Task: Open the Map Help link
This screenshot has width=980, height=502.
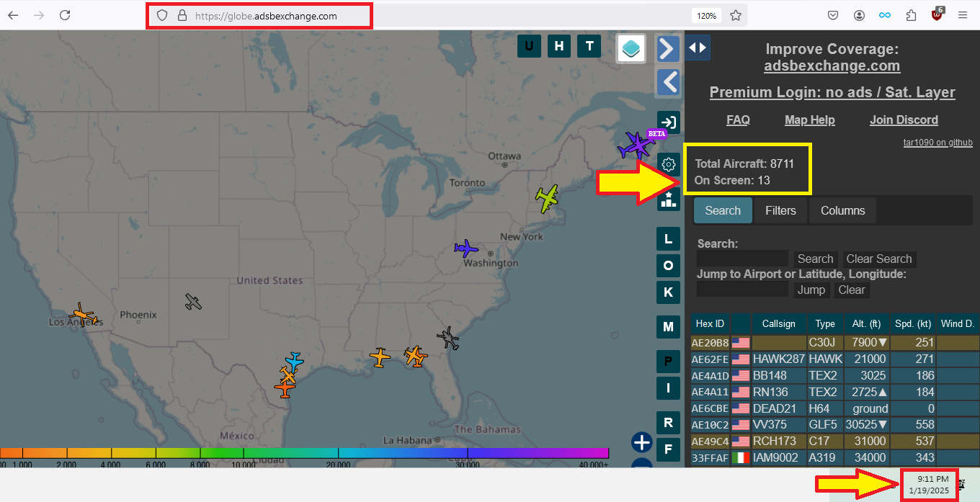Action: coord(809,120)
